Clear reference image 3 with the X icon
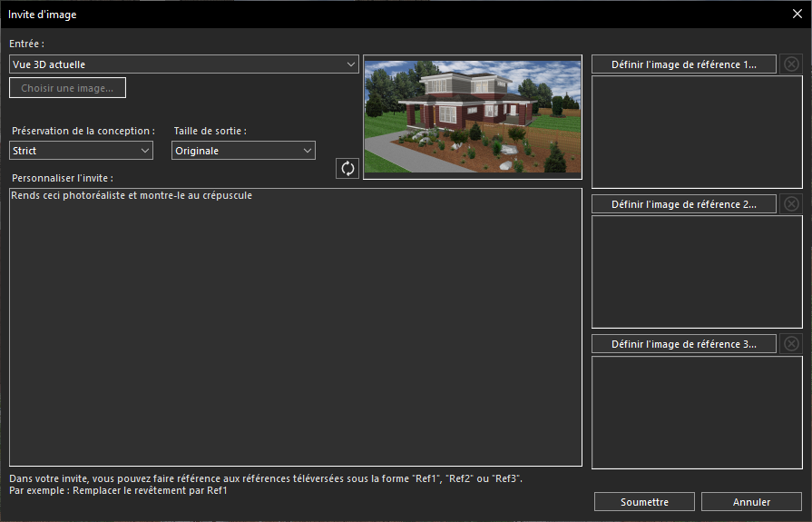812x522 pixels. point(791,344)
